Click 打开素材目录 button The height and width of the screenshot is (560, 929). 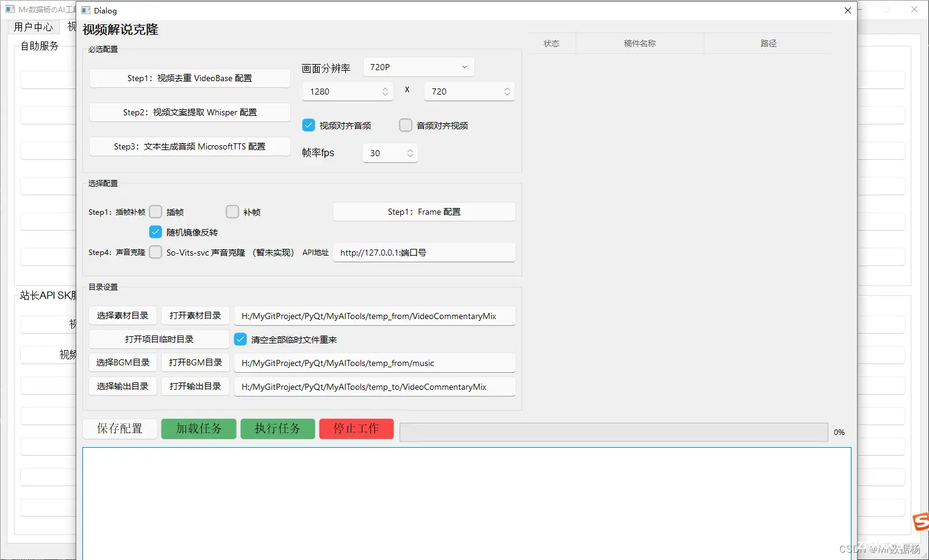(195, 315)
